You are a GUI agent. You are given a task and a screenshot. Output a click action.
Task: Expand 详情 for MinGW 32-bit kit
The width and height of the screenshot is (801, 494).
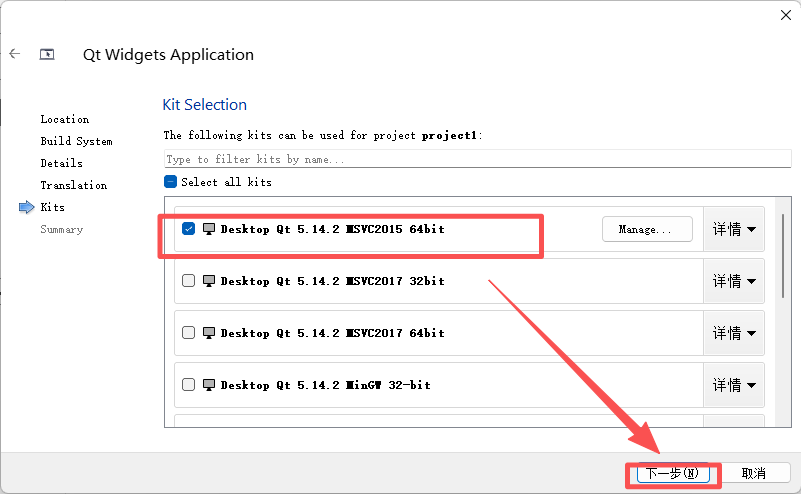click(x=734, y=385)
